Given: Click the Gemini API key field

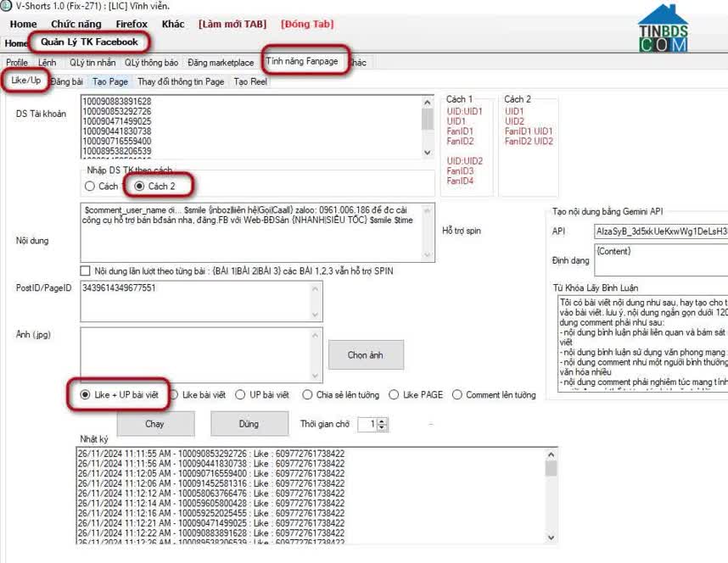Looking at the screenshot, I should tap(661, 231).
